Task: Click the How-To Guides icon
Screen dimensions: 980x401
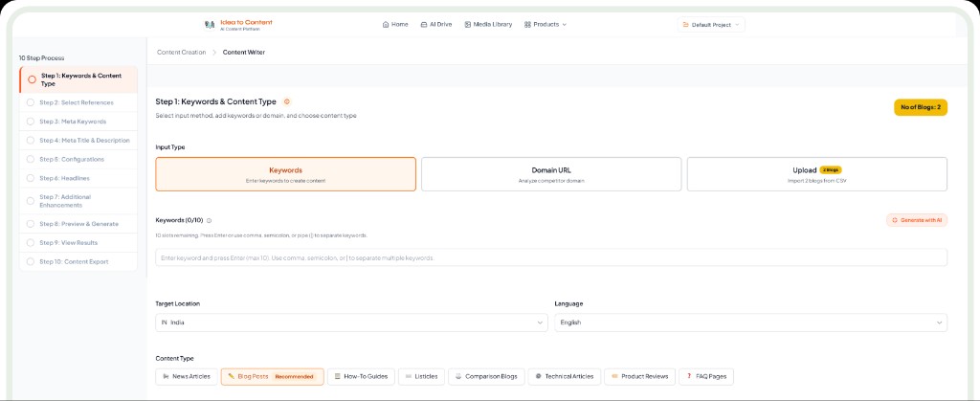Action: coord(338,377)
